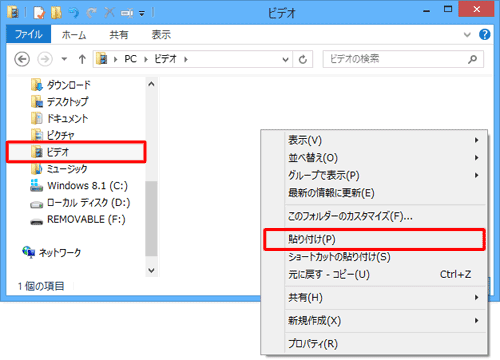Image resolution: width=500 pixels, height=360 pixels.
Task: Go up one level with the Up arrow
Action: 82,59
